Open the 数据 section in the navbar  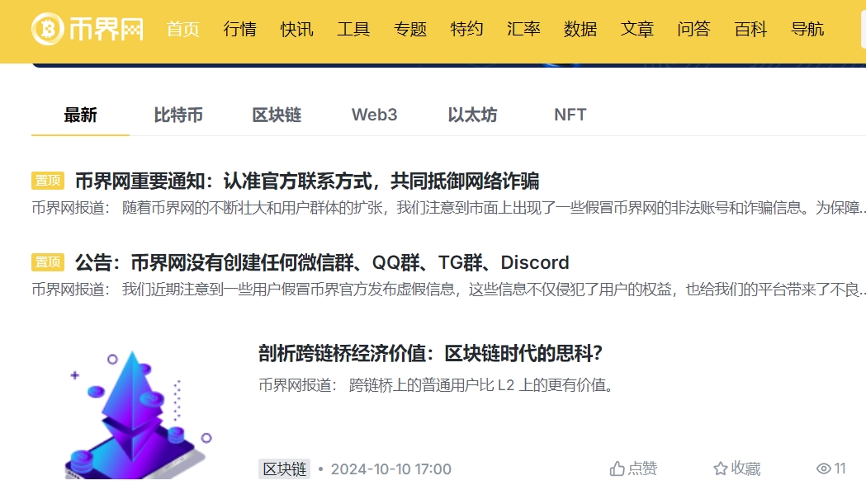581,29
